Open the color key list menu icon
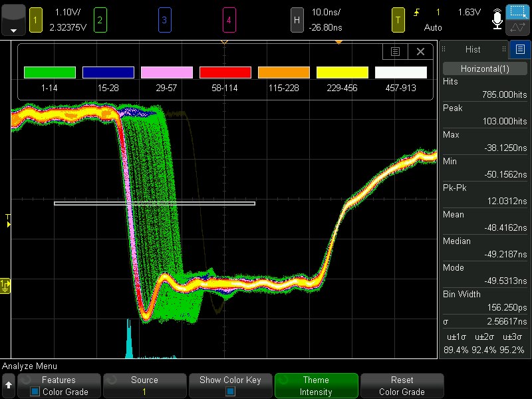The height and width of the screenshot is (399, 532). [x=395, y=52]
